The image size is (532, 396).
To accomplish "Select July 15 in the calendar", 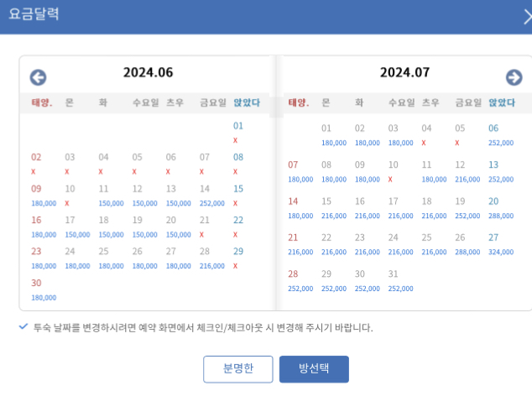I will tap(334, 208).
